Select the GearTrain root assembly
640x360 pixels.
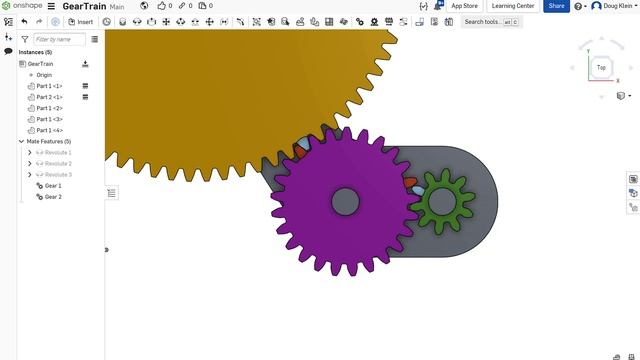[40, 64]
